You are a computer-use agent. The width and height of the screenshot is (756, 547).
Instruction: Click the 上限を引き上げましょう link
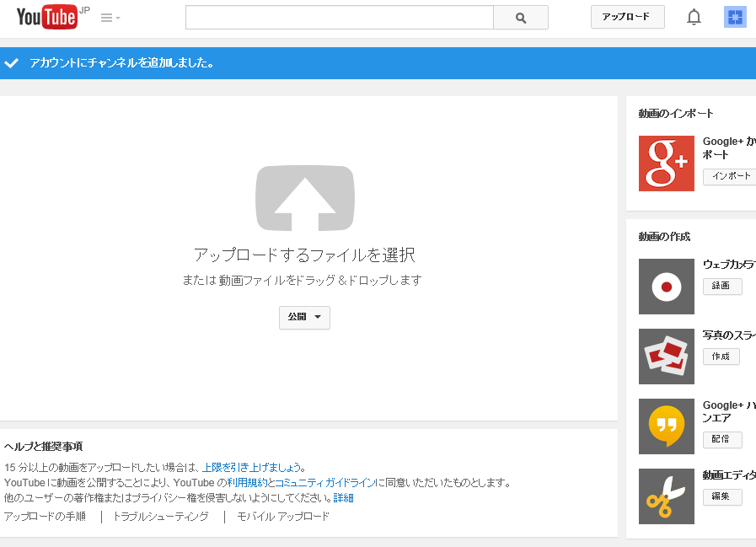coord(250,467)
